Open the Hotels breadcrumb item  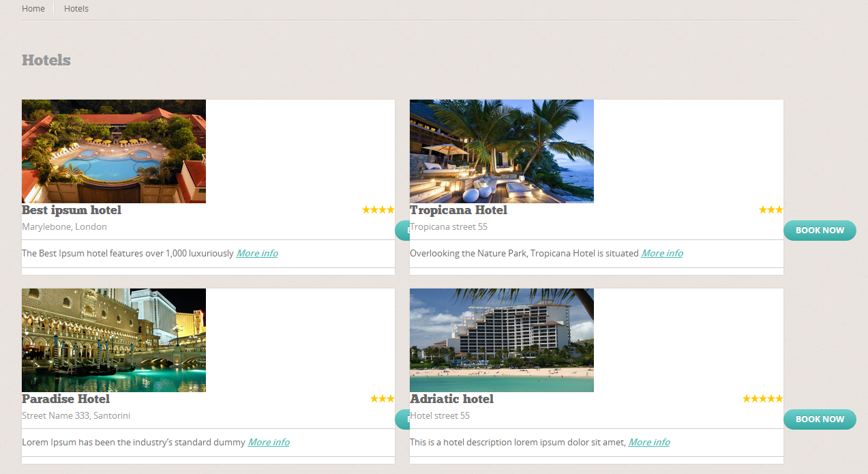76,9
